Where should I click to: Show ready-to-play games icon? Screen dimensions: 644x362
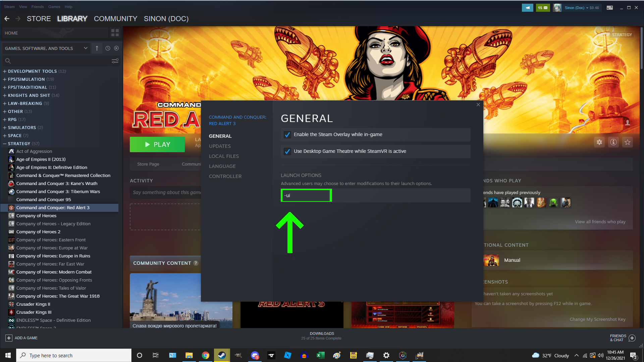coord(116,48)
